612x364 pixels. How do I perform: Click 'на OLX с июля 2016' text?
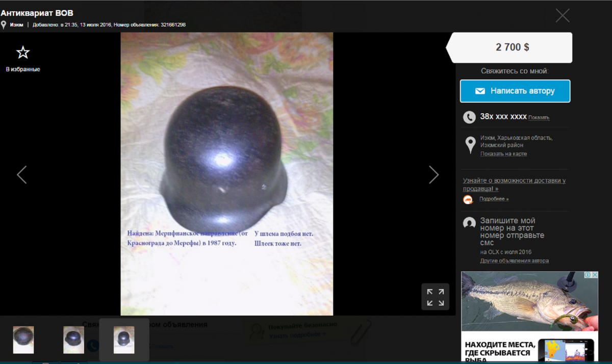pyautogui.click(x=505, y=252)
